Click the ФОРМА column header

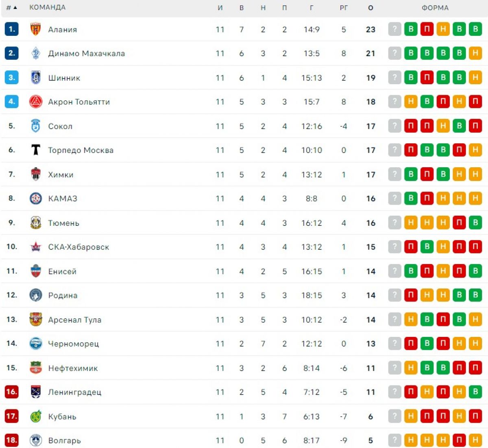[435, 8]
